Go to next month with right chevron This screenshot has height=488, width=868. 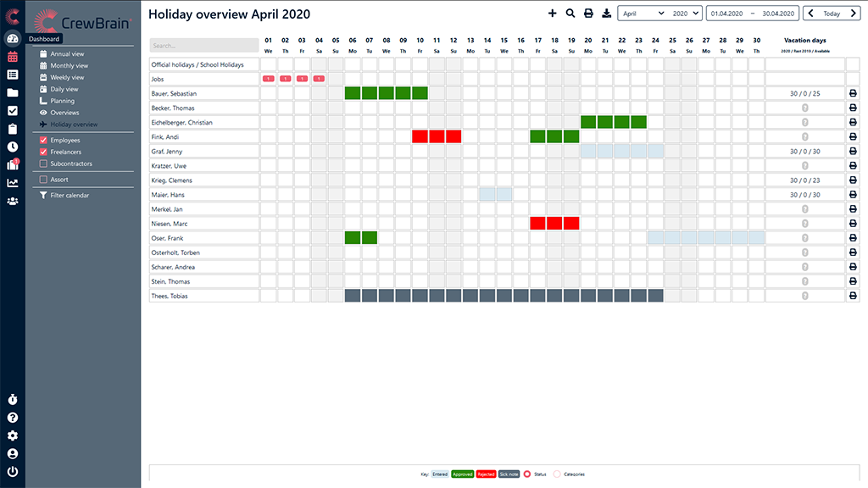(x=855, y=14)
